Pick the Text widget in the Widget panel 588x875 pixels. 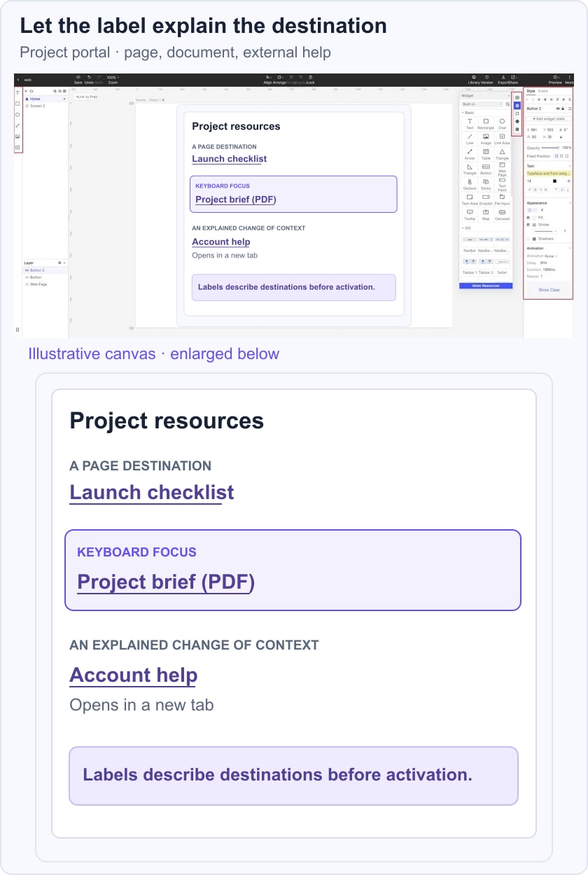(470, 122)
